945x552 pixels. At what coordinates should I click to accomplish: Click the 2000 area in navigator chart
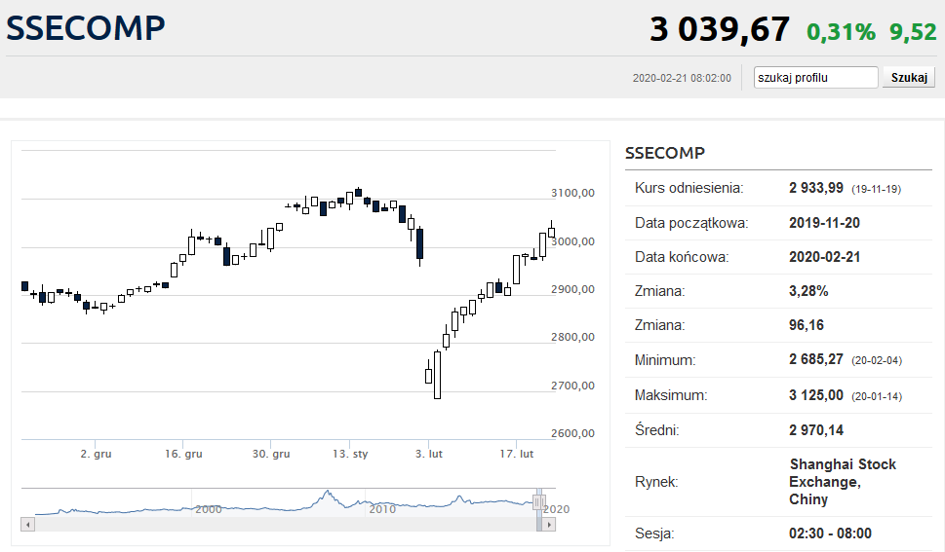(208, 508)
